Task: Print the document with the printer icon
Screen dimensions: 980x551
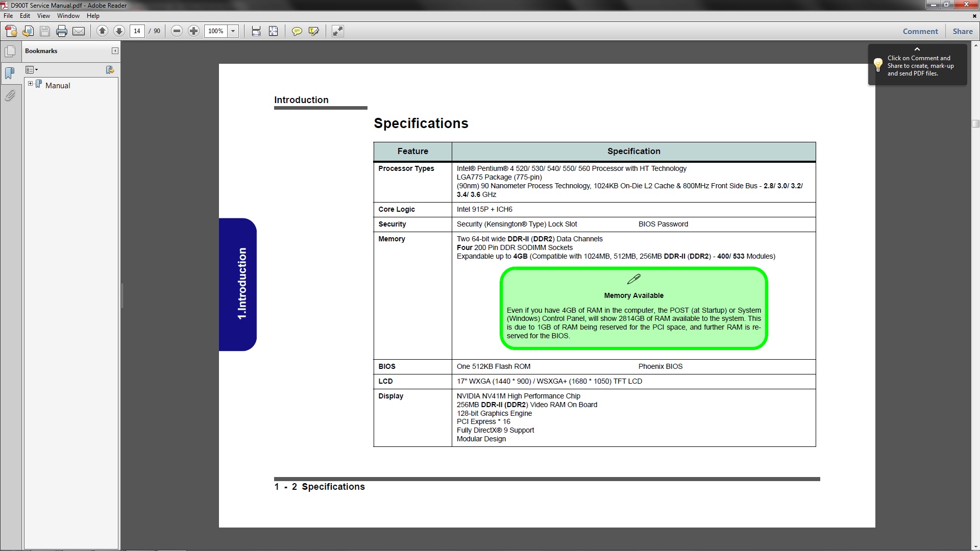Action: [62, 31]
